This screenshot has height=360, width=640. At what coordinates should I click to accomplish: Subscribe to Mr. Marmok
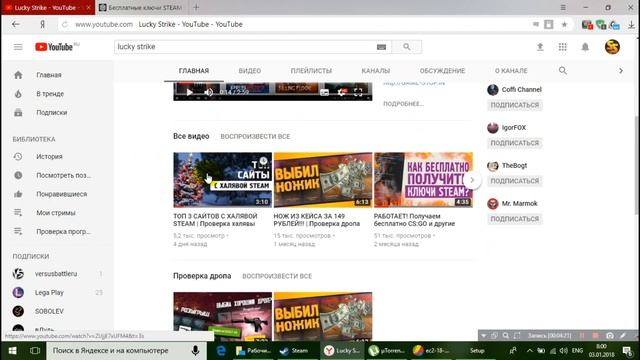pos(515,219)
